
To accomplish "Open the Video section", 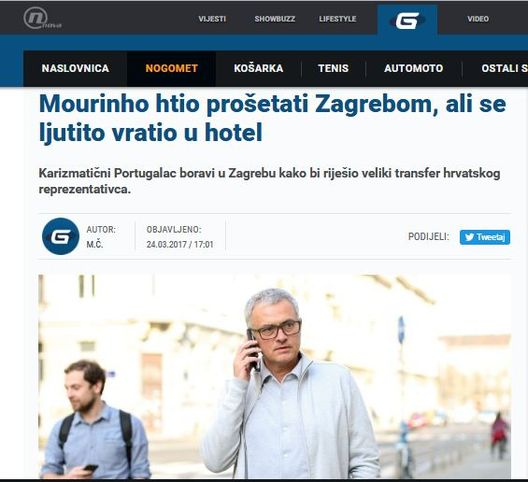I will click(478, 19).
